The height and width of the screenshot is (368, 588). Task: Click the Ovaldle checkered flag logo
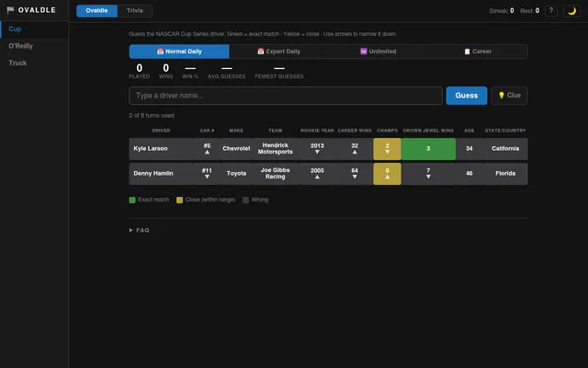[x=31, y=10]
